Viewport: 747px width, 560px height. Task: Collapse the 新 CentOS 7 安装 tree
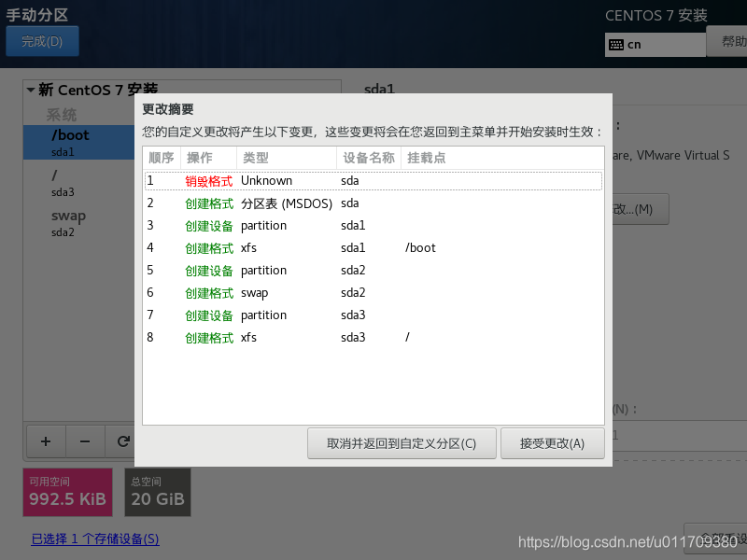point(31,90)
